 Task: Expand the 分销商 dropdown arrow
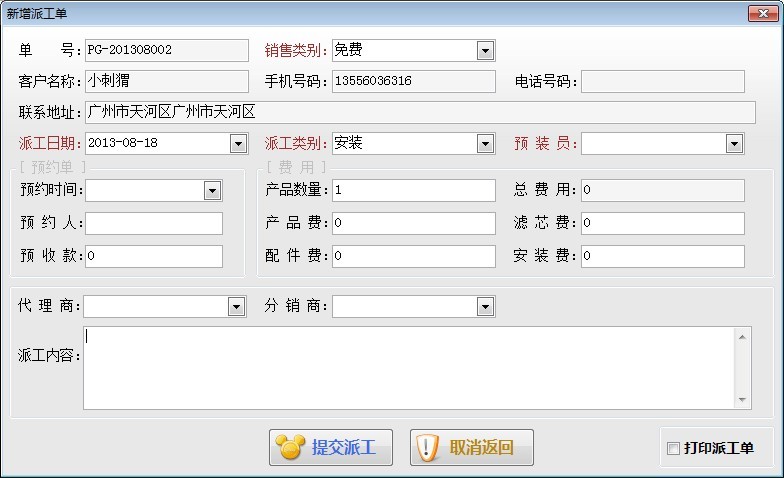point(485,306)
